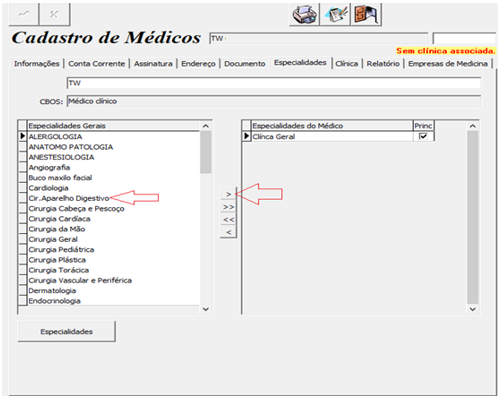The image size is (500, 399).
Task: Open the Assinatura tab
Action: click(x=153, y=63)
